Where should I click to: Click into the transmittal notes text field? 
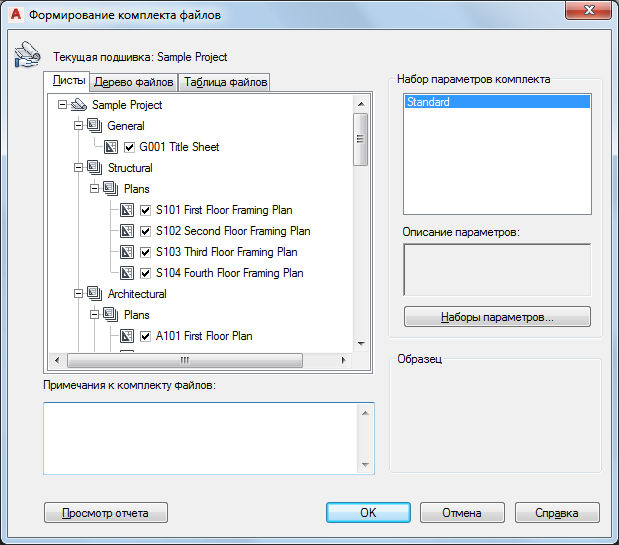tap(200, 438)
